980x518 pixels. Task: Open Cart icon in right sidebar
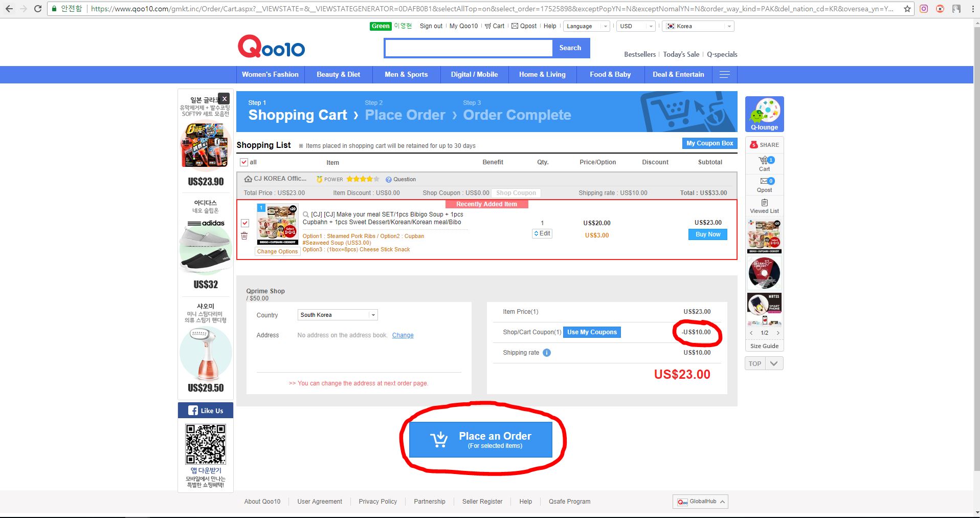(764, 164)
